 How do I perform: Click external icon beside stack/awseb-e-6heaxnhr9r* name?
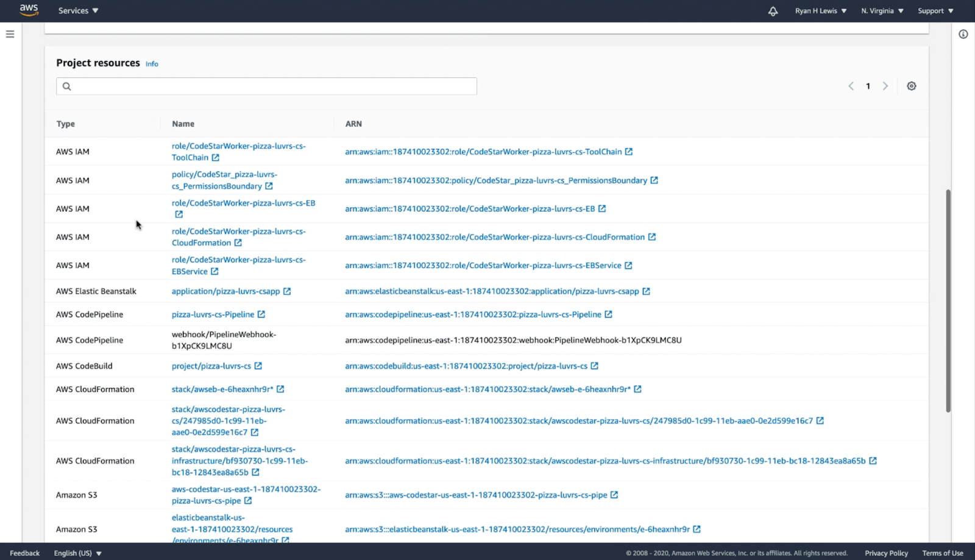pos(280,389)
